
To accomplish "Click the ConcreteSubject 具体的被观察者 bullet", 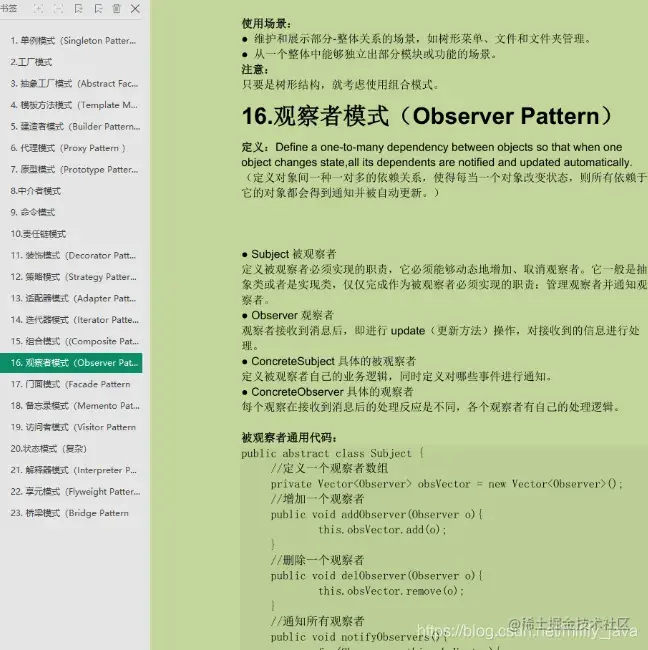I will pyautogui.click(x=329, y=361).
